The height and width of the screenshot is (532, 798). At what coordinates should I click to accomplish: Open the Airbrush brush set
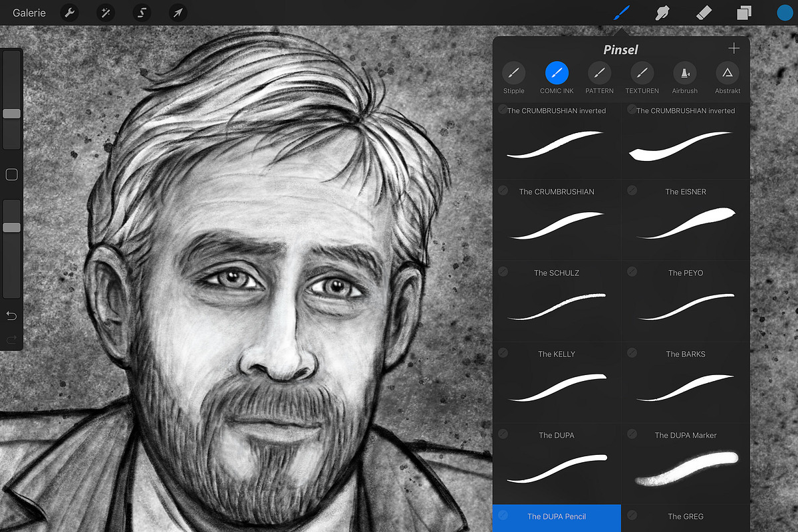[x=684, y=78]
